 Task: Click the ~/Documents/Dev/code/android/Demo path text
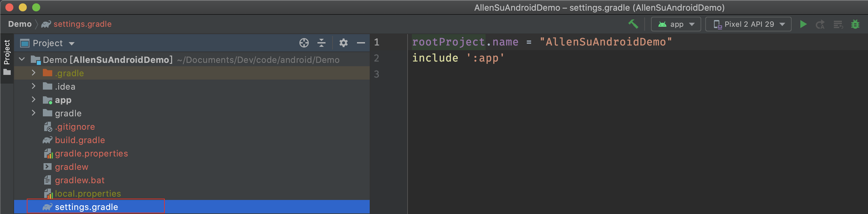pyautogui.click(x=258, y=60)
